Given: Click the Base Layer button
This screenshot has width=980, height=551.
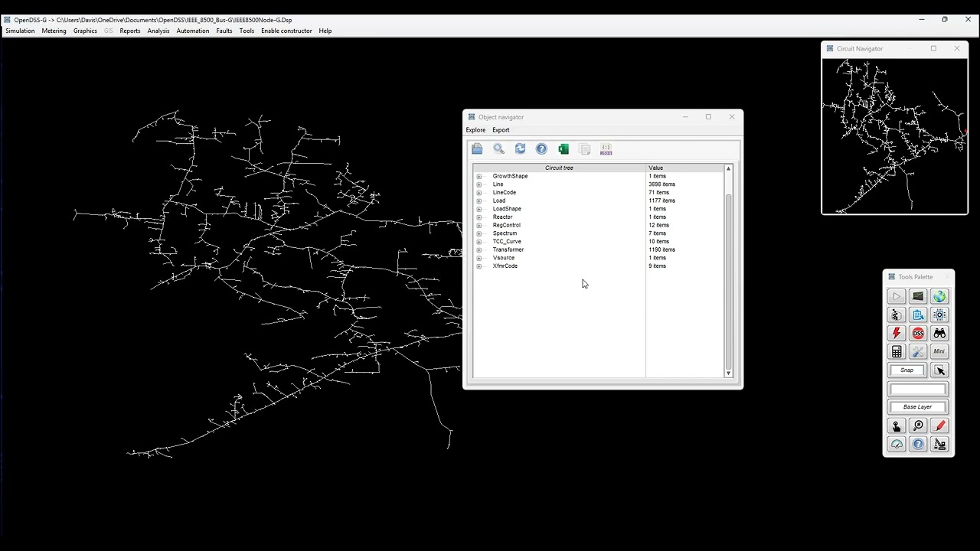Looking at the screenshot, I should point(918,407).
